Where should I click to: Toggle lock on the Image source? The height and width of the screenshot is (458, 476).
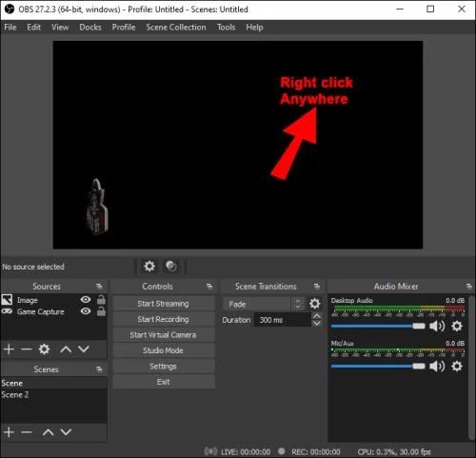click(101, 299)
